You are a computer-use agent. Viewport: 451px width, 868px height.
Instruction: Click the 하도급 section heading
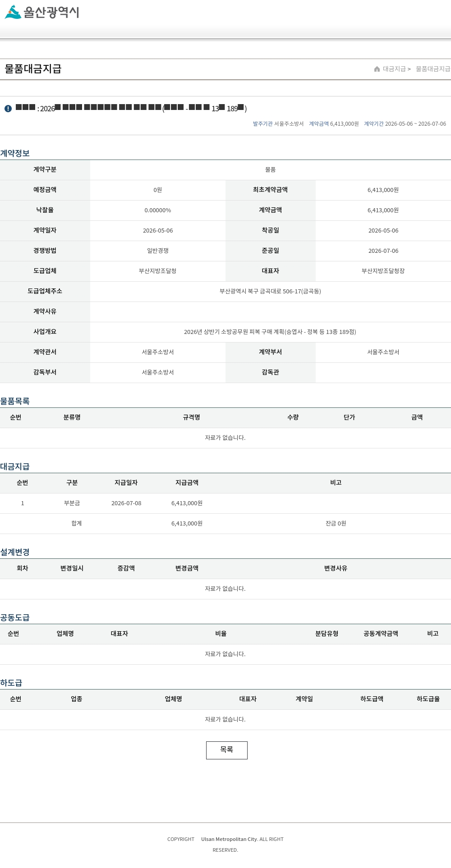pyautogui.click(x=11, y=683)
